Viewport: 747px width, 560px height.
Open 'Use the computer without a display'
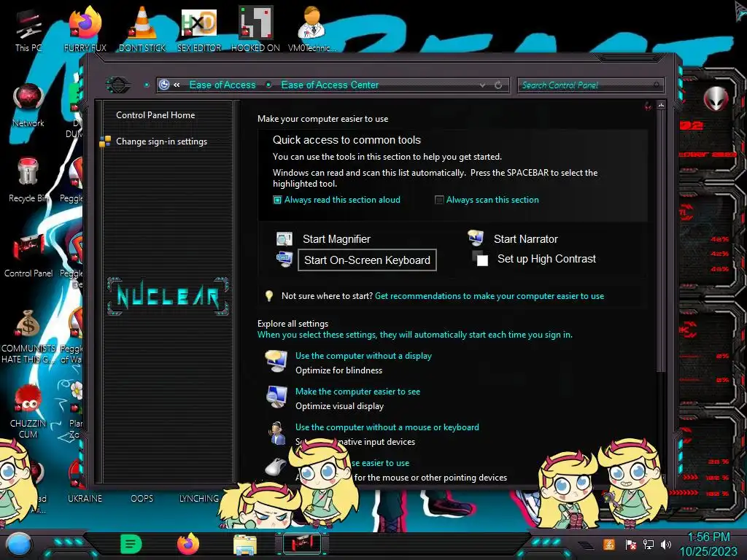tap(363, 356)
